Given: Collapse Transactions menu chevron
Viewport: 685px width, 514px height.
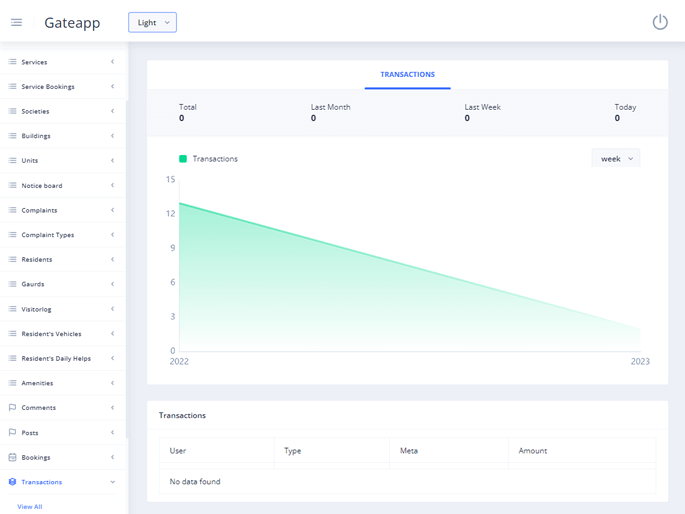Looking at the screenshot, I should coord(112,482).
